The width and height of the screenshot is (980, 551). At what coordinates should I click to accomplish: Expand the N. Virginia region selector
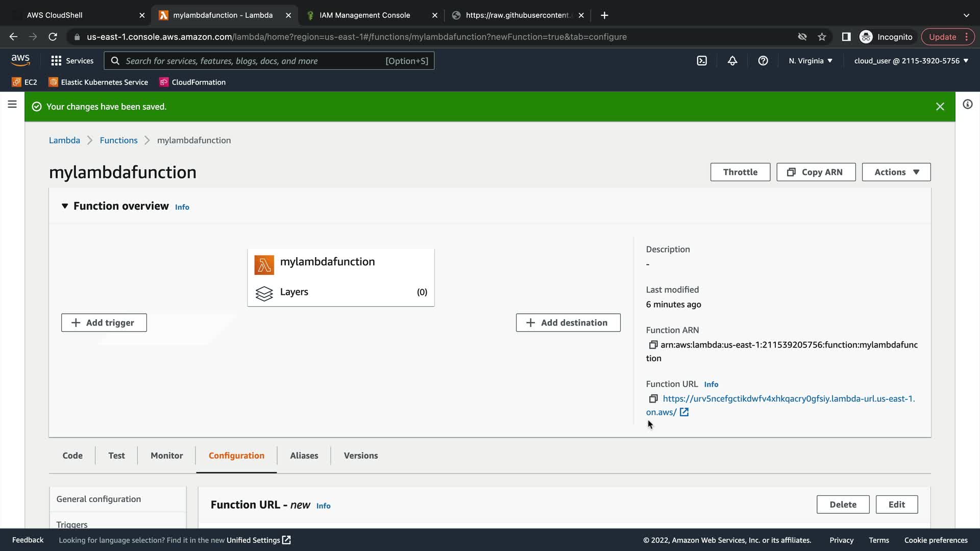tap(810, 61)
